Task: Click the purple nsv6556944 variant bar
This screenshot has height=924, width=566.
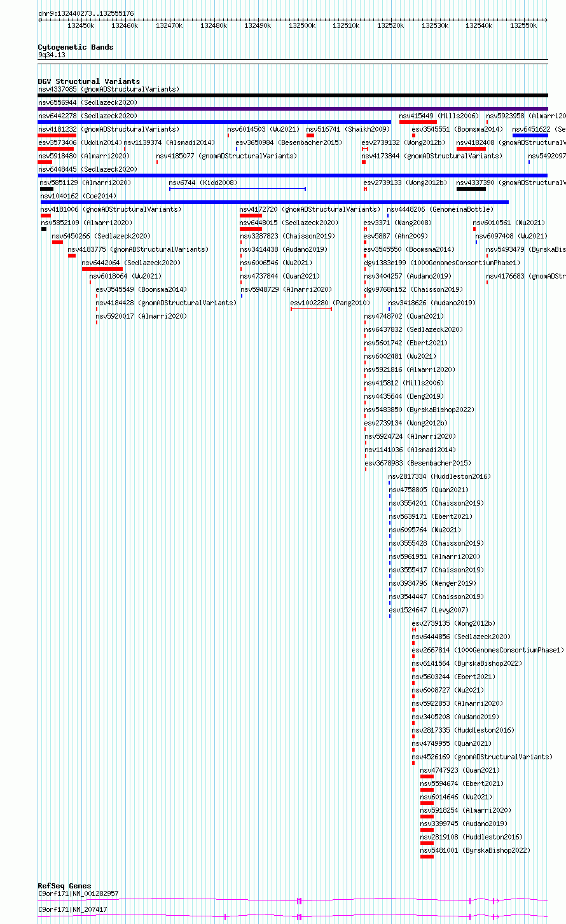Action: (293, 109)
